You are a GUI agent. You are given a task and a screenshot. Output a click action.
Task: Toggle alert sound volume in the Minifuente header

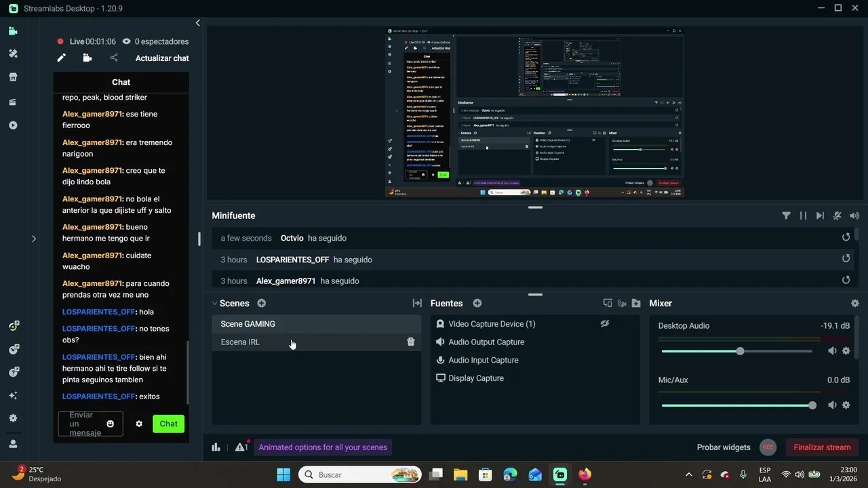tap(854, 216)
